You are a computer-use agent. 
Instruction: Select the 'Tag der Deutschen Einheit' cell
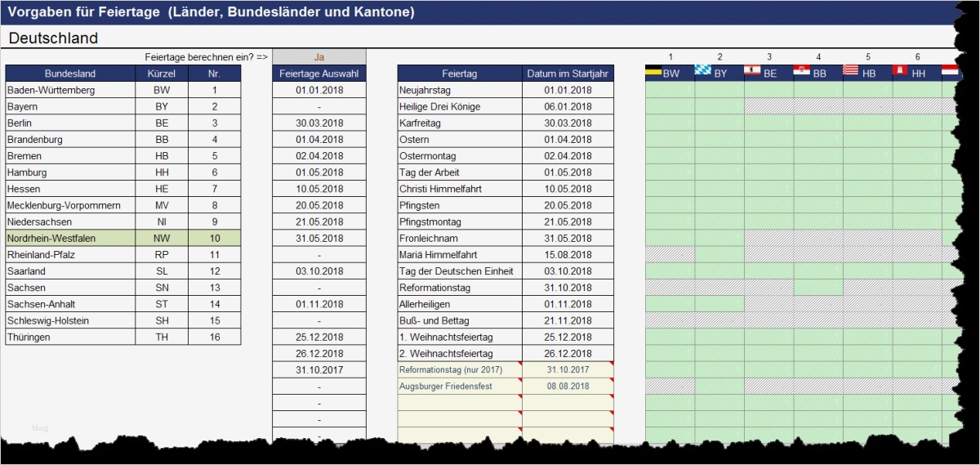(460, 271)
